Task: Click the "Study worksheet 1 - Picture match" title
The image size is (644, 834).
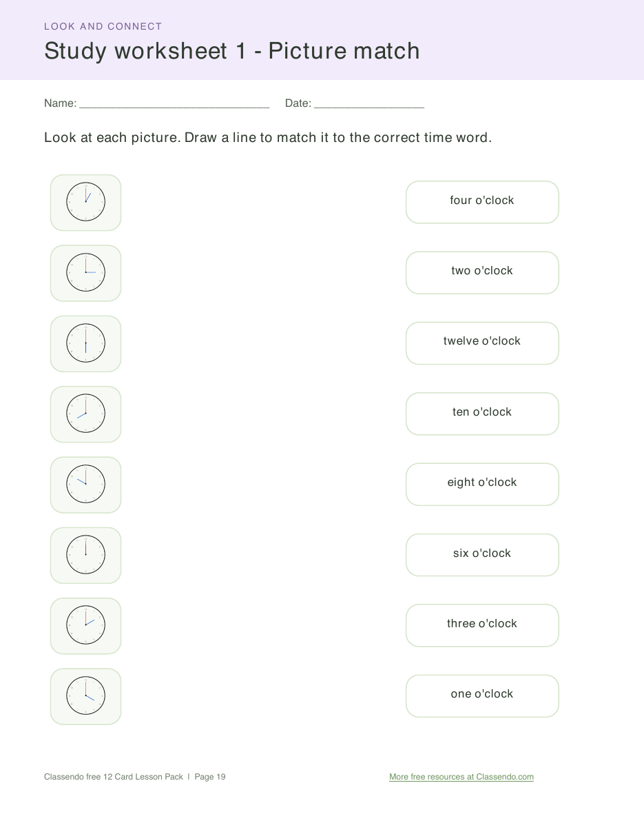Action: pyautogui.click(x=232, y=51)
